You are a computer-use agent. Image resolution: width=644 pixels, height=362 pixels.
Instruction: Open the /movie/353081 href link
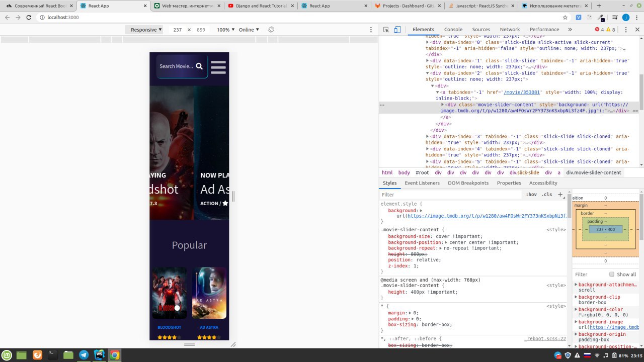tap(522, 93)
